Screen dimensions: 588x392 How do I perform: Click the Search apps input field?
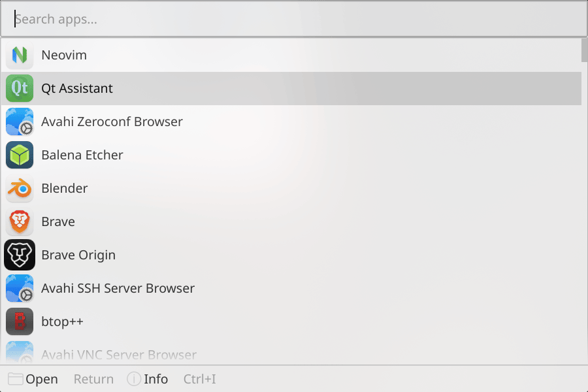click(x=294, y=19)
